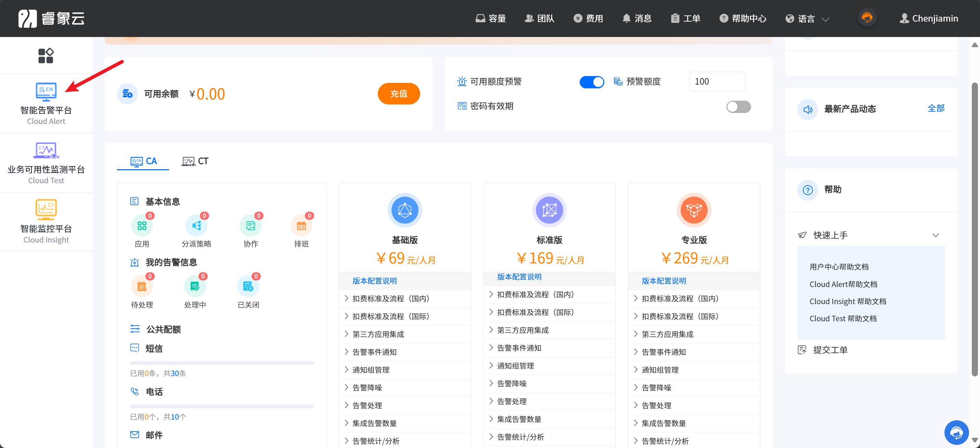Click the 帮助 question mark icon
Viewport: 980px width, 448px height.
coord(808,190)
